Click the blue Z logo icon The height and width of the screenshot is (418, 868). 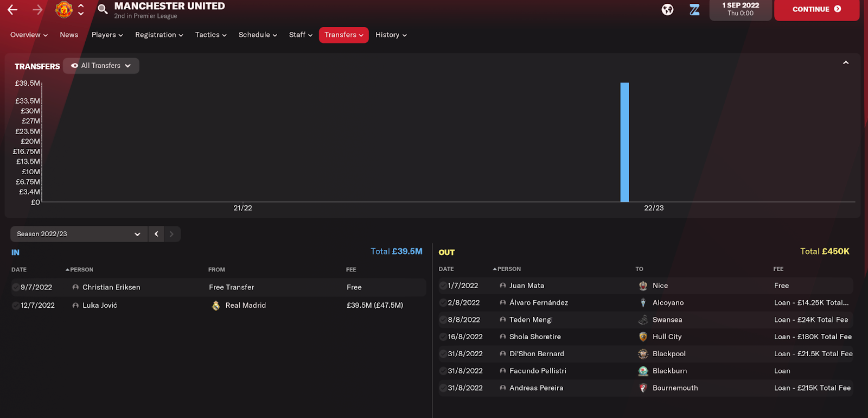pos(694,9)
